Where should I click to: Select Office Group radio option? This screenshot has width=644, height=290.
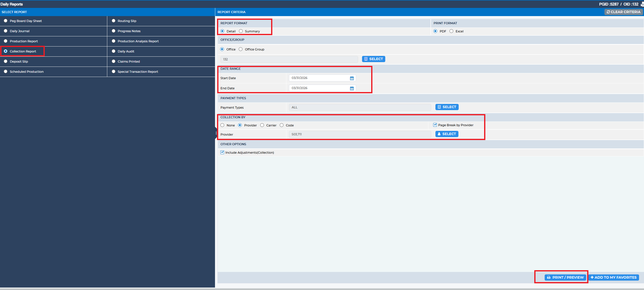tap(240, 49)
